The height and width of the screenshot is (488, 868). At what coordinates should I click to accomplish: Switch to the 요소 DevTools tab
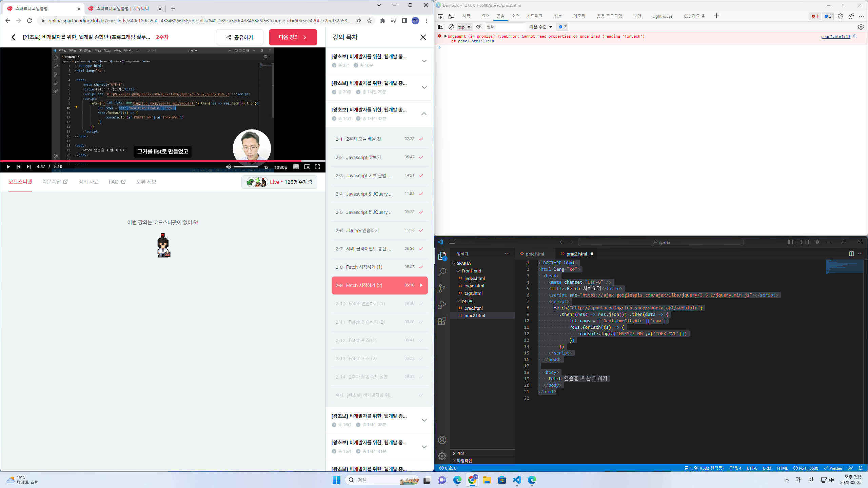tap(486, 16)
